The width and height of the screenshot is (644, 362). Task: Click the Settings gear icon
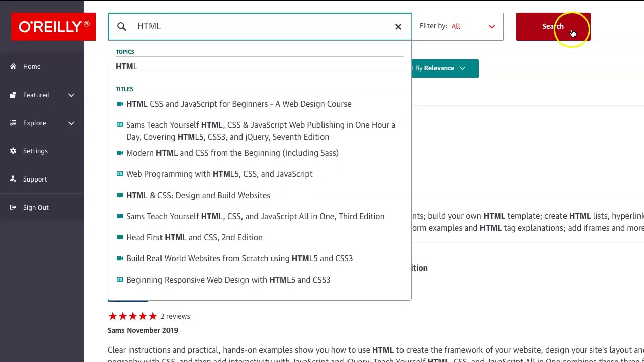coord(13,151)
